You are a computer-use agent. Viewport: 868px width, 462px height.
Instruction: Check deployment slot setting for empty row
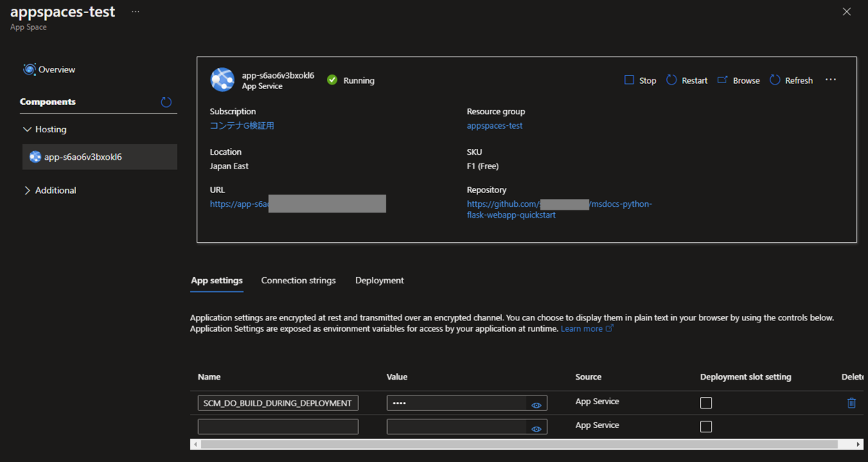706,427
